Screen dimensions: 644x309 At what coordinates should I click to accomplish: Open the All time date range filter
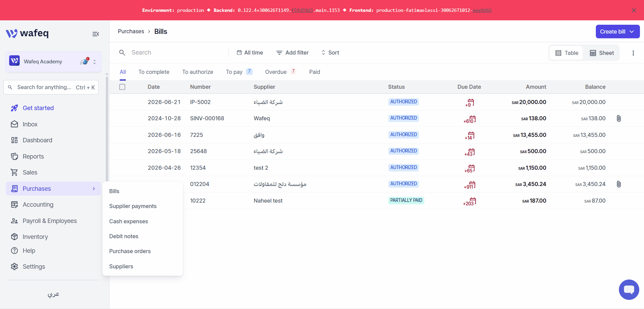(x=250, y=53)
